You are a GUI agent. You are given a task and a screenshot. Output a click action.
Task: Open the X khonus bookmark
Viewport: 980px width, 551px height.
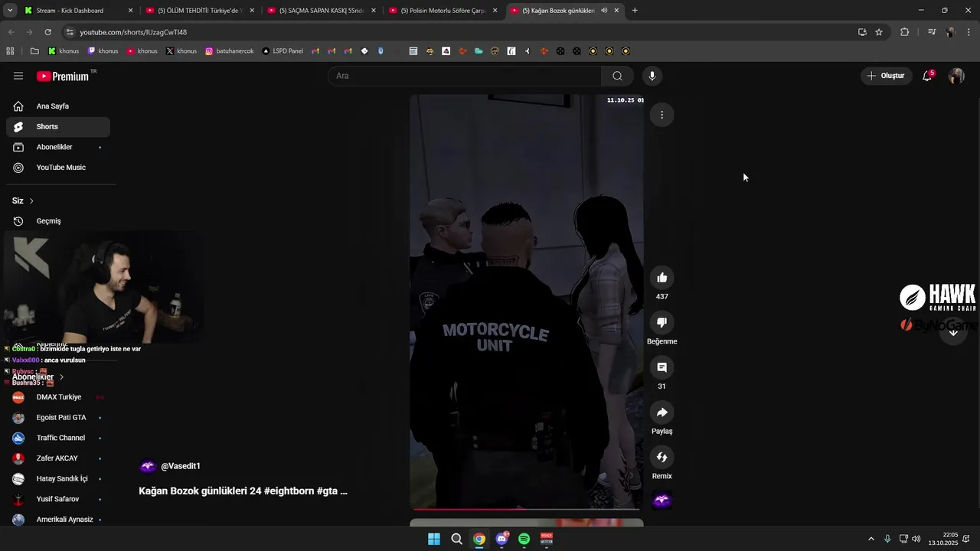[181, 51]
